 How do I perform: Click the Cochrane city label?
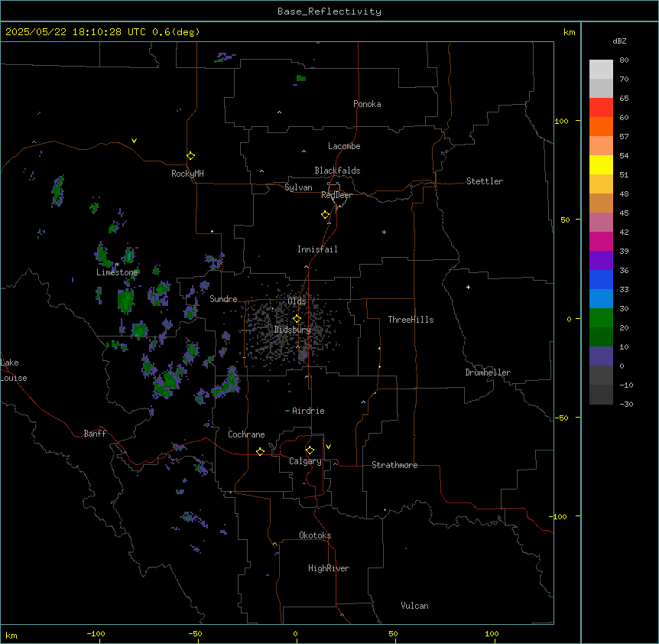click(x=246, y=434)
